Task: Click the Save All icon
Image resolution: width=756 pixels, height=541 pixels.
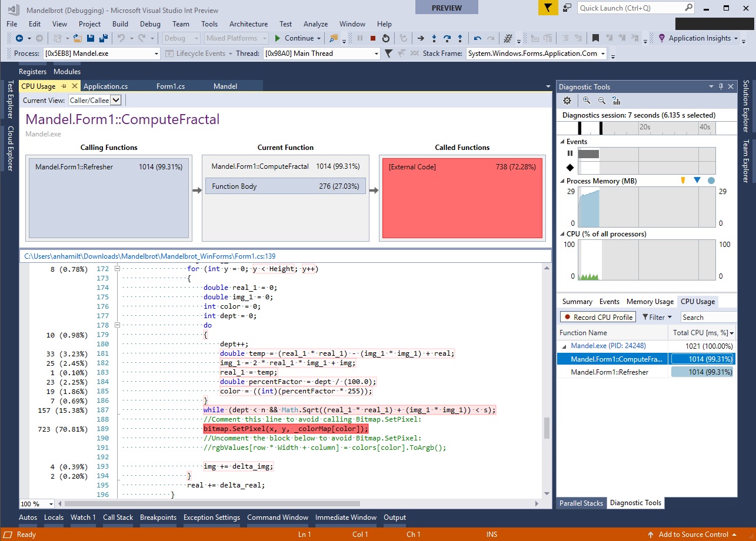Action: point(103,38)
